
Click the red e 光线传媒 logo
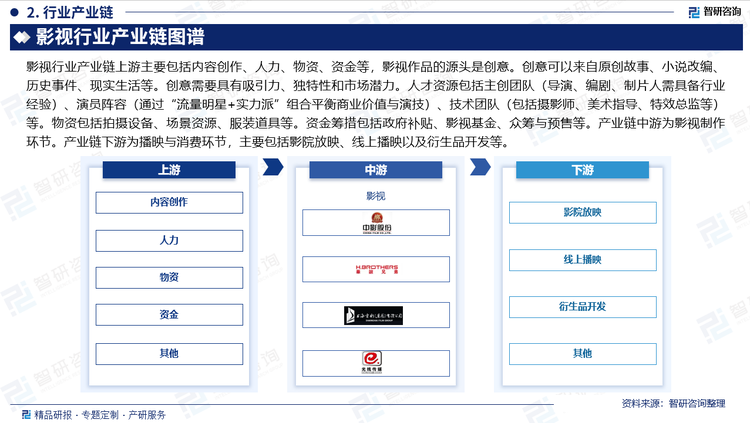[x=372, y=362]
